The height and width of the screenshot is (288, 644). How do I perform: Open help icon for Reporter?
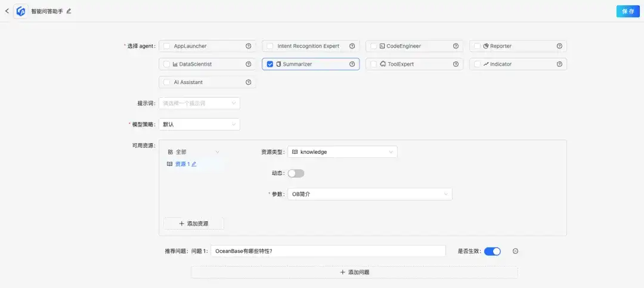pyautogui.click(x=559, y=46)
